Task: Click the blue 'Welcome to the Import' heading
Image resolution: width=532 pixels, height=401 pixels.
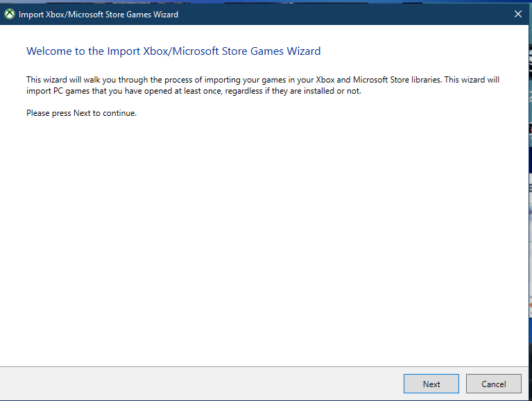Action: (173, 51)
